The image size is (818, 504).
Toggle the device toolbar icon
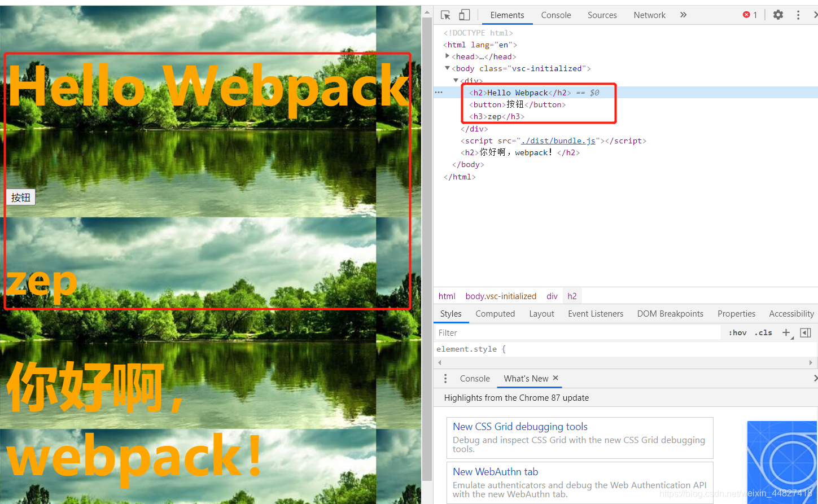click(464, 15)
